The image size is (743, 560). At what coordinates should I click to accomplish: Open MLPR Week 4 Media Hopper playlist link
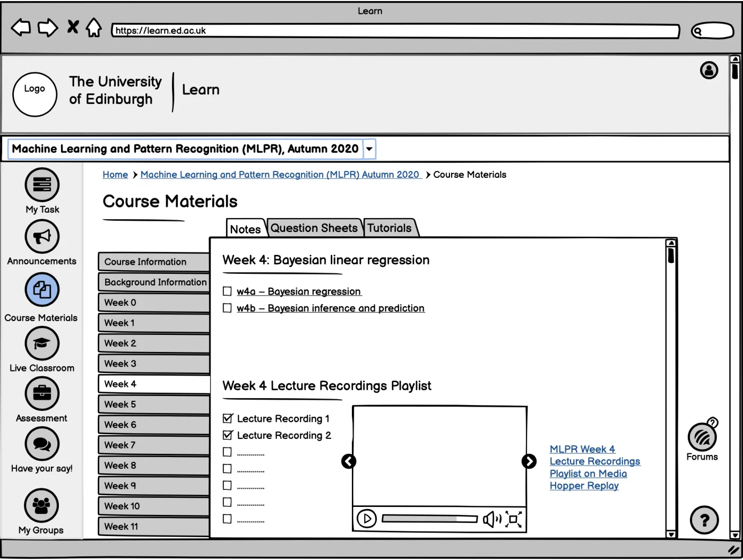pos(595,467)
